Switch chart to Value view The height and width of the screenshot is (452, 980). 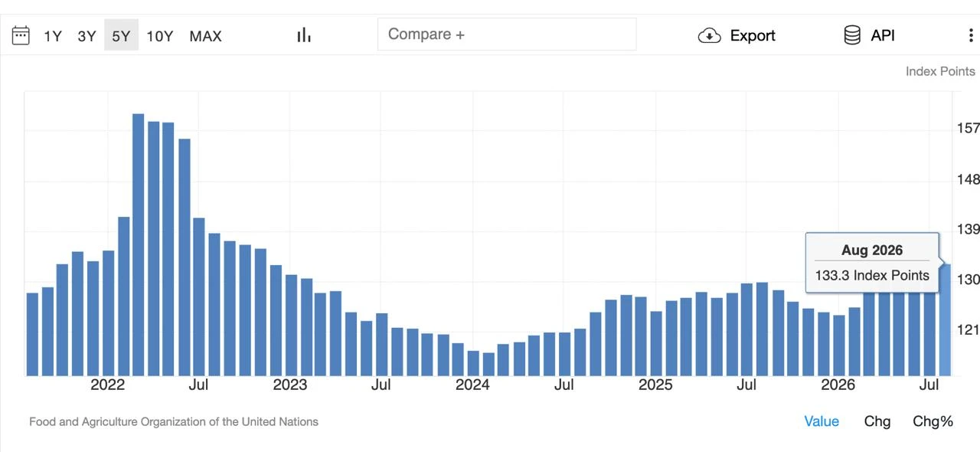(x=822, y=421)
